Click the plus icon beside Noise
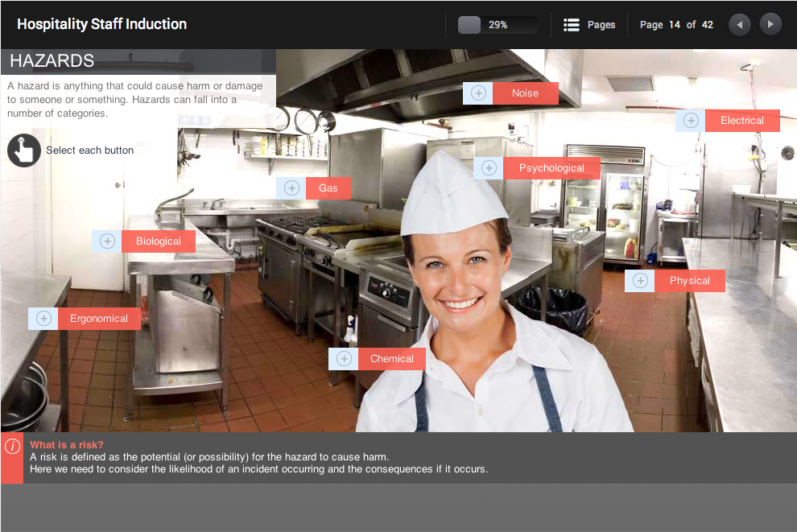The width and height of the screenshot is (797, 532). [x=478, y=93]
